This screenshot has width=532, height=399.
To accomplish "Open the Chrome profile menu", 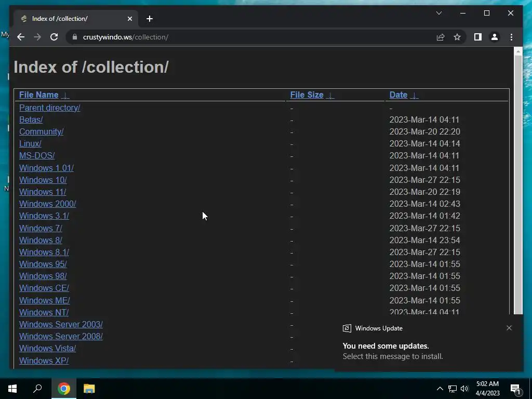I will [x=495, y=37].
